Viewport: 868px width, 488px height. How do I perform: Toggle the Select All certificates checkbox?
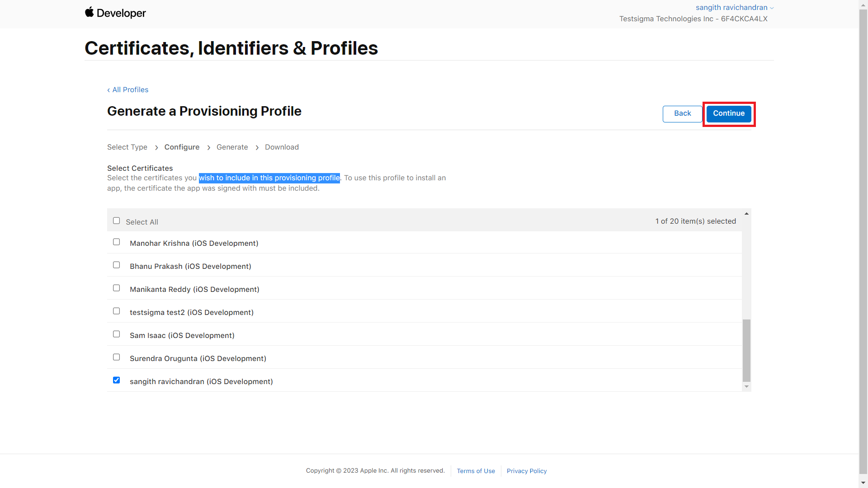(x=116, y=221)
